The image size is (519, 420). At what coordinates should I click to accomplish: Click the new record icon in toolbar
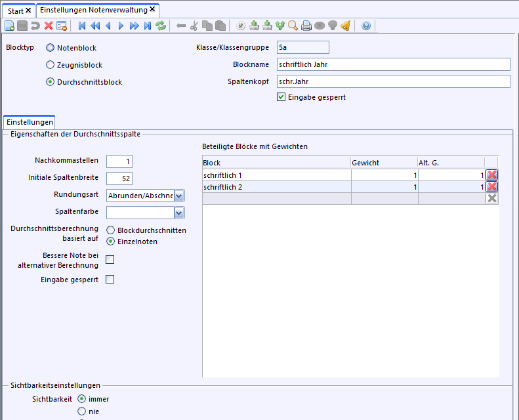coord(9,26)
